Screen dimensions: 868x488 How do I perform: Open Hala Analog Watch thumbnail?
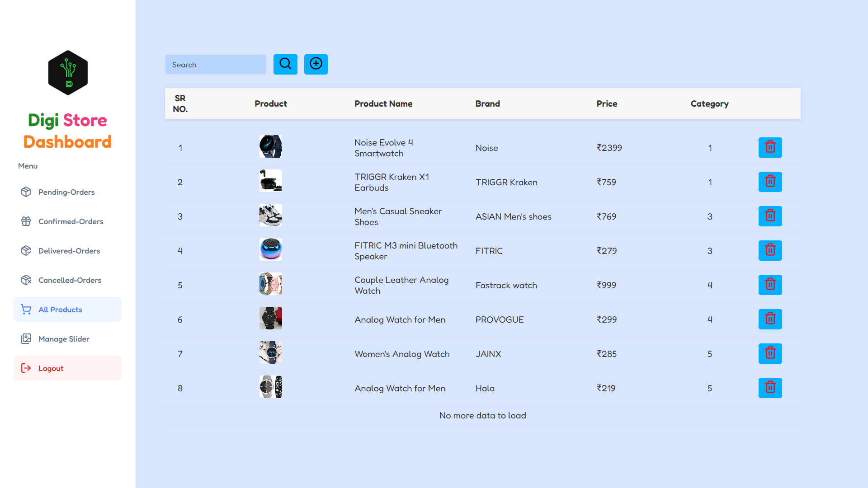point(271,387)
